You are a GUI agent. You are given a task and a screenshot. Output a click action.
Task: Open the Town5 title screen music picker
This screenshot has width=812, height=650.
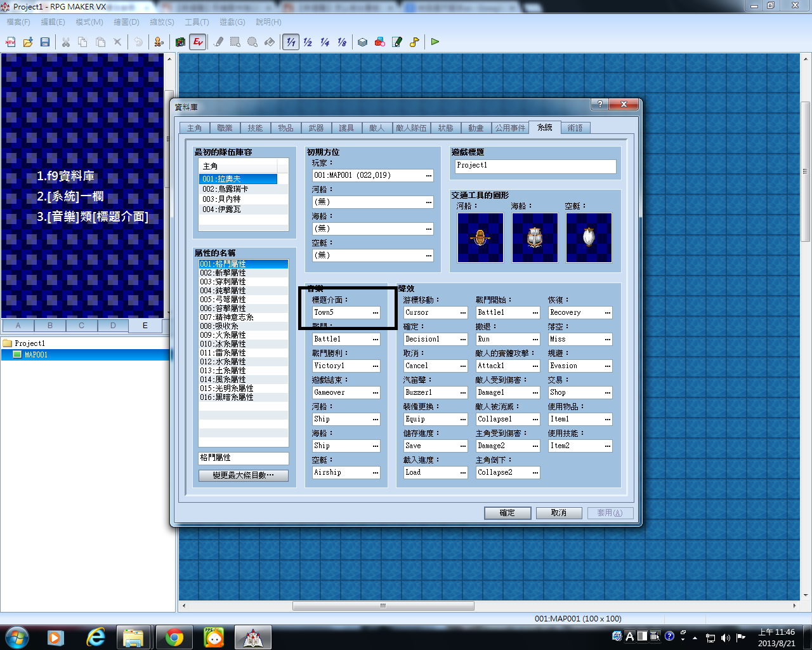click(376, 312)
